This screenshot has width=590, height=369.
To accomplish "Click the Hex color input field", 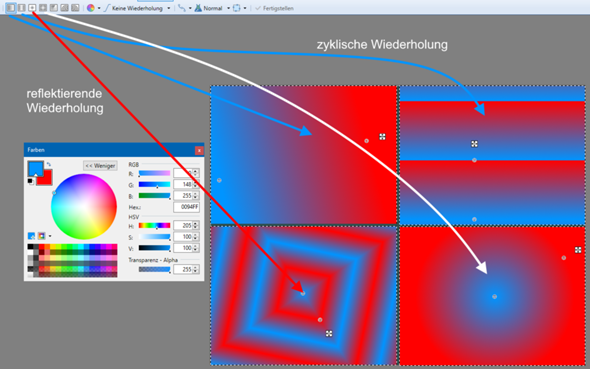I will [186, 207].
